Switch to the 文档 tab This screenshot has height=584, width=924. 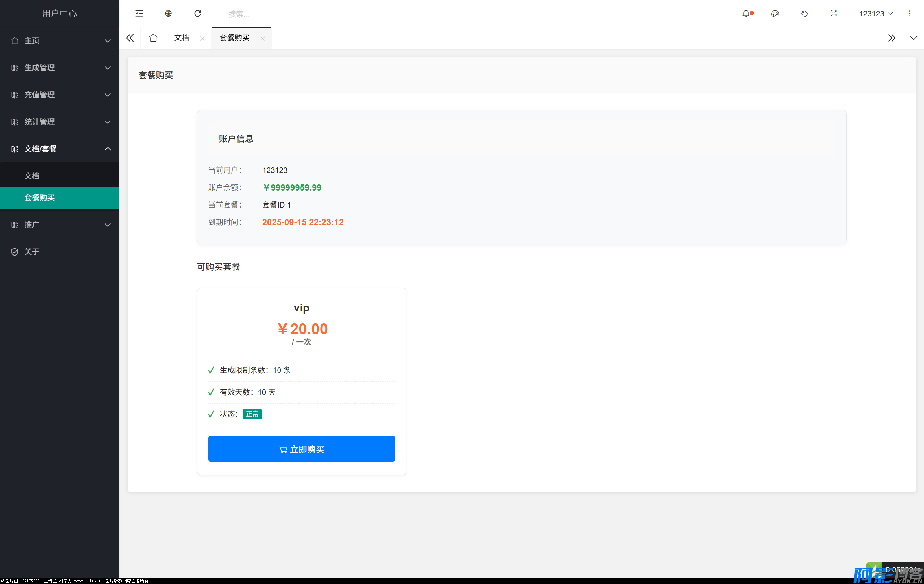coord(182,38)
